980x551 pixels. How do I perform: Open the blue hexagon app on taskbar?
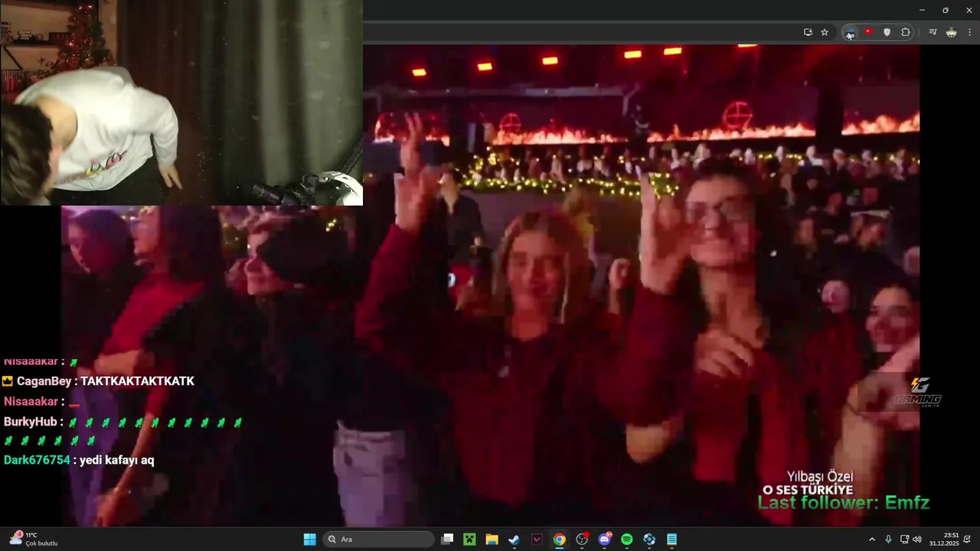pos(649,540)
